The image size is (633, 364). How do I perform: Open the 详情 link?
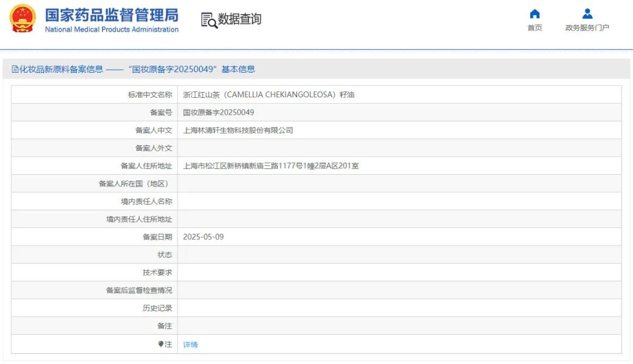coord(190,344)
